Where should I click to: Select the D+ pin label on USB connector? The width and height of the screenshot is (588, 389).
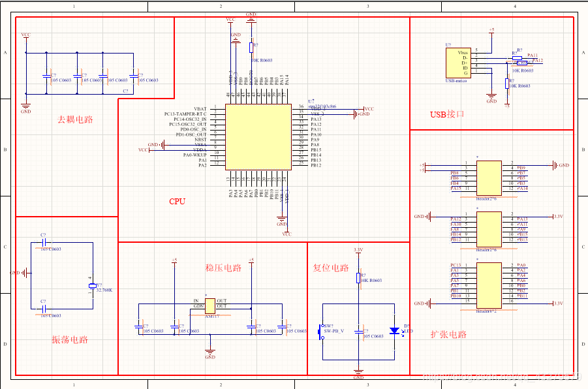pyautogui.click(x=465, y=63)
